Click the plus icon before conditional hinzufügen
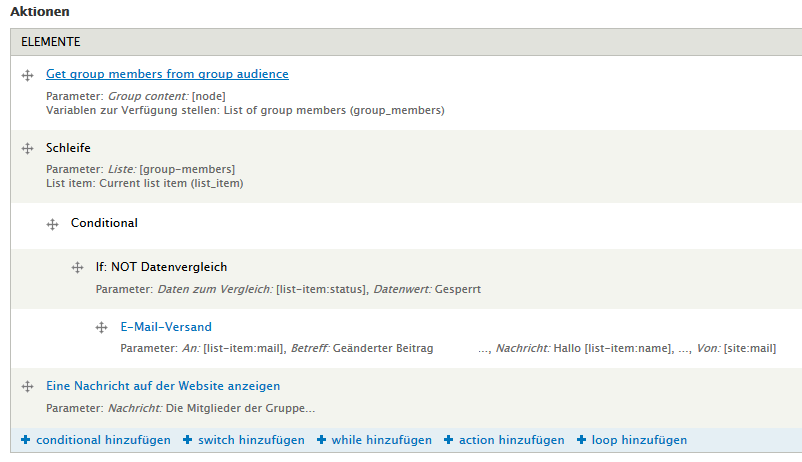Image resolution: width=802 pixels, height=462 pixels. click(26, 440)
